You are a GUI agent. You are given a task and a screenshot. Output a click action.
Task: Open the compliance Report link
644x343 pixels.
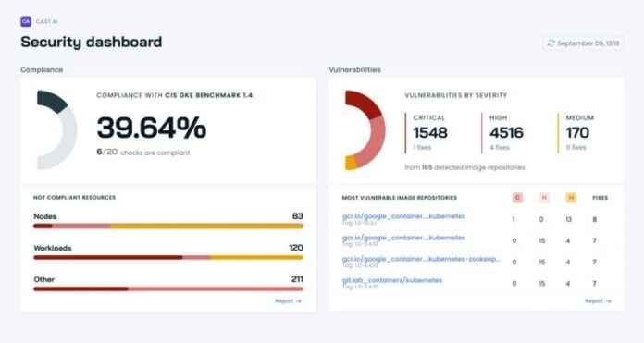[x=288, y=301]
